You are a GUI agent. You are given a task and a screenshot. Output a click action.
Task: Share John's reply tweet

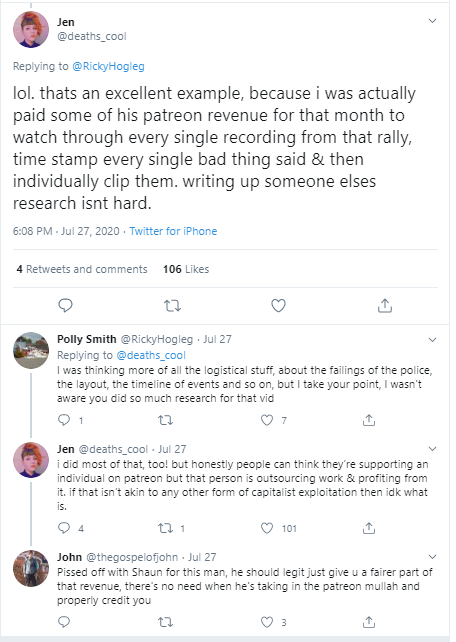pyautogui.click(x=369, y=622)
